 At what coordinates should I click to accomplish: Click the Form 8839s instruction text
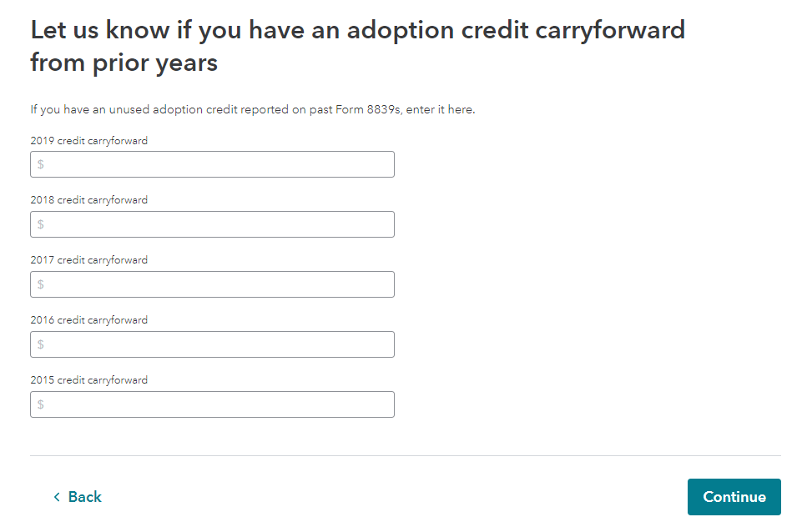point(252,109)
